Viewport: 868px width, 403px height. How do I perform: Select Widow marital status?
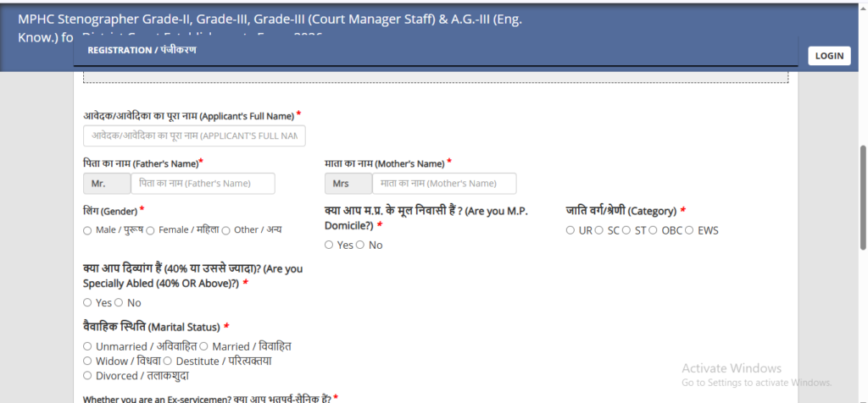coord(87,361)
